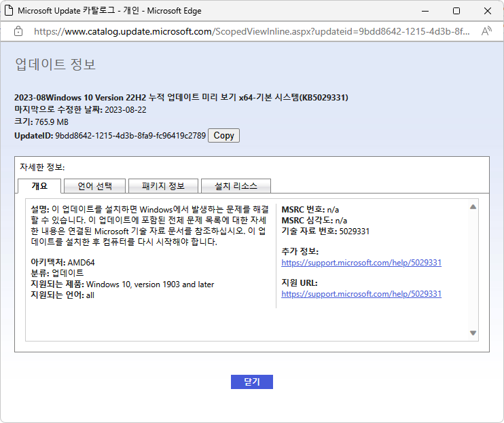Open the 추가 정보 support link

[361, 263]
